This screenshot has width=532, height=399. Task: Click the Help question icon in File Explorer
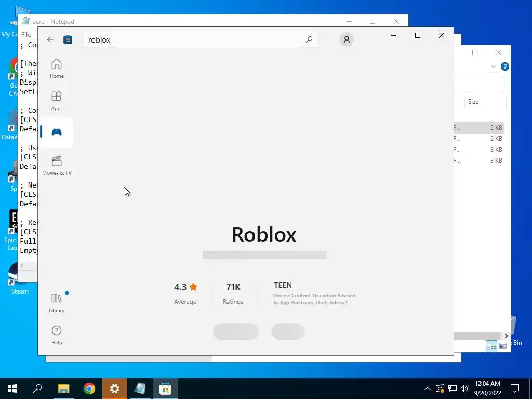504,66
